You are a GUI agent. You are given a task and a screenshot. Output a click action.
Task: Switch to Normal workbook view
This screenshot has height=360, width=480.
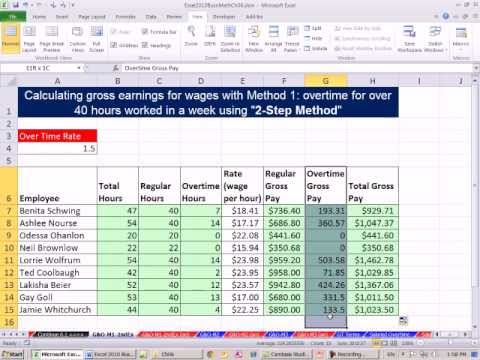click(x=10, y=39)
